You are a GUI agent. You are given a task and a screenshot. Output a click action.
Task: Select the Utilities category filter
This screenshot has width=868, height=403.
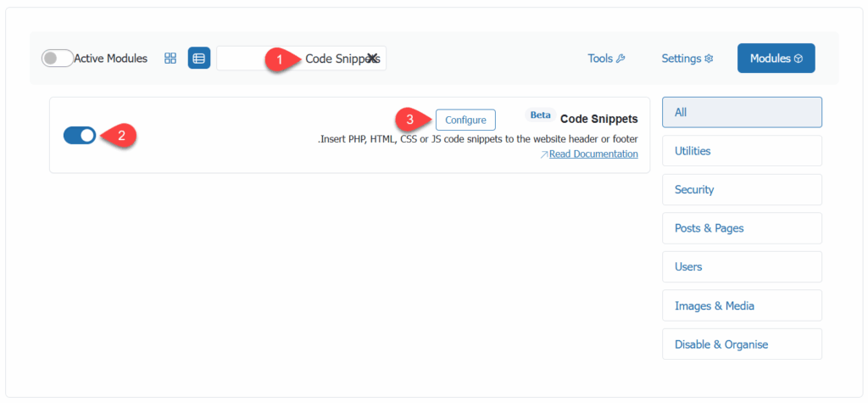tap(742, 151)
